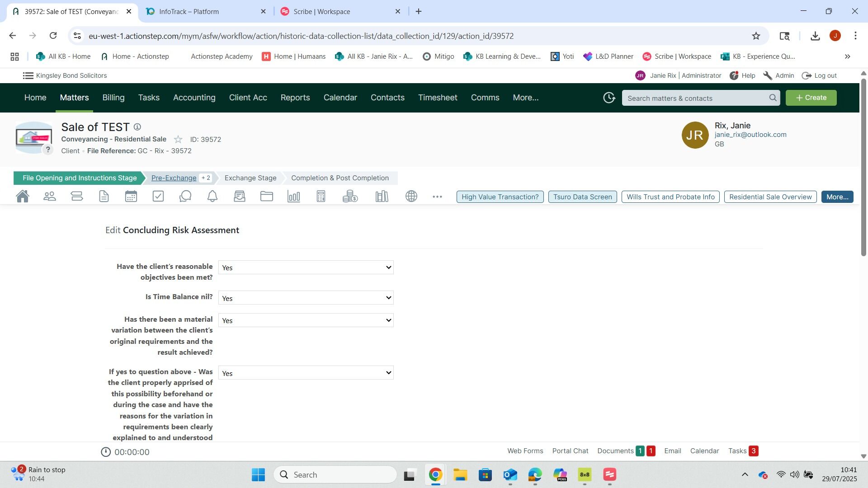Open the matter calculator icon

tap(321, 197)
